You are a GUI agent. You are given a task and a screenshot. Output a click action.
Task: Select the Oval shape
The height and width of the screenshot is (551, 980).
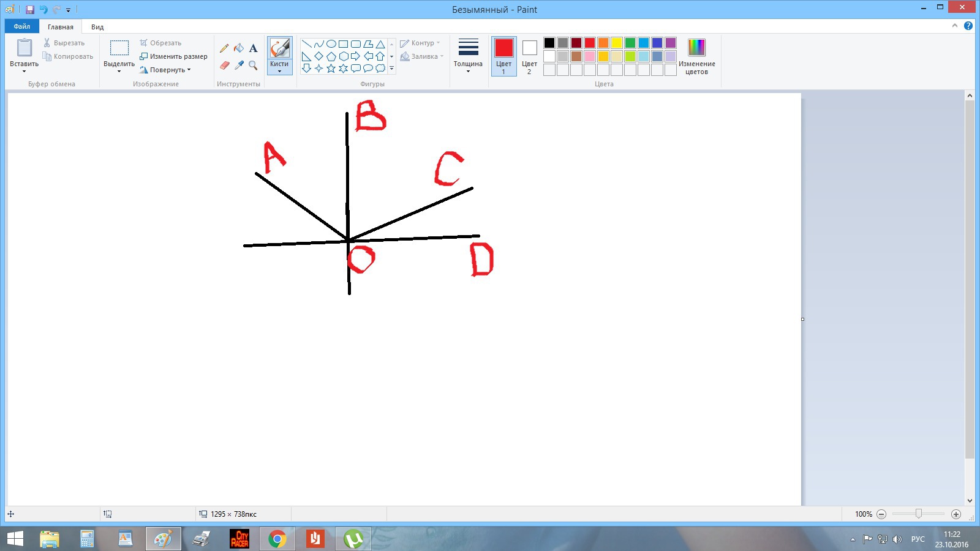coord(331,43)
